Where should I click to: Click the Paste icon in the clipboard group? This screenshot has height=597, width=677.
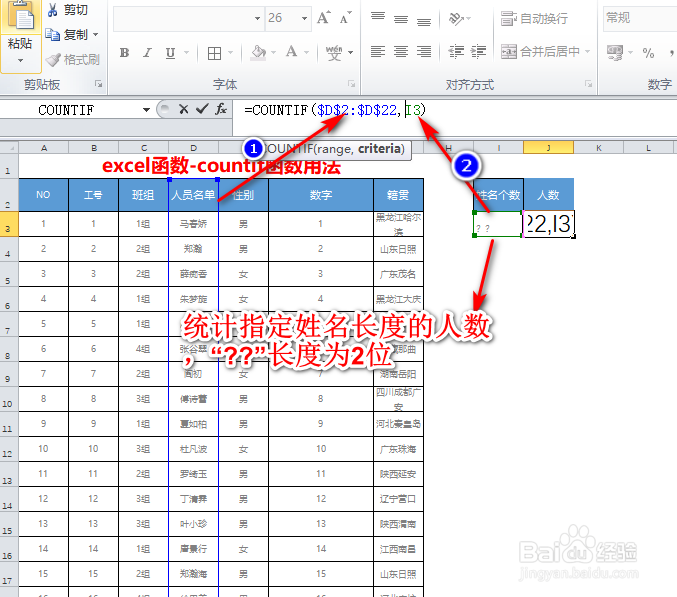(20, 16)
